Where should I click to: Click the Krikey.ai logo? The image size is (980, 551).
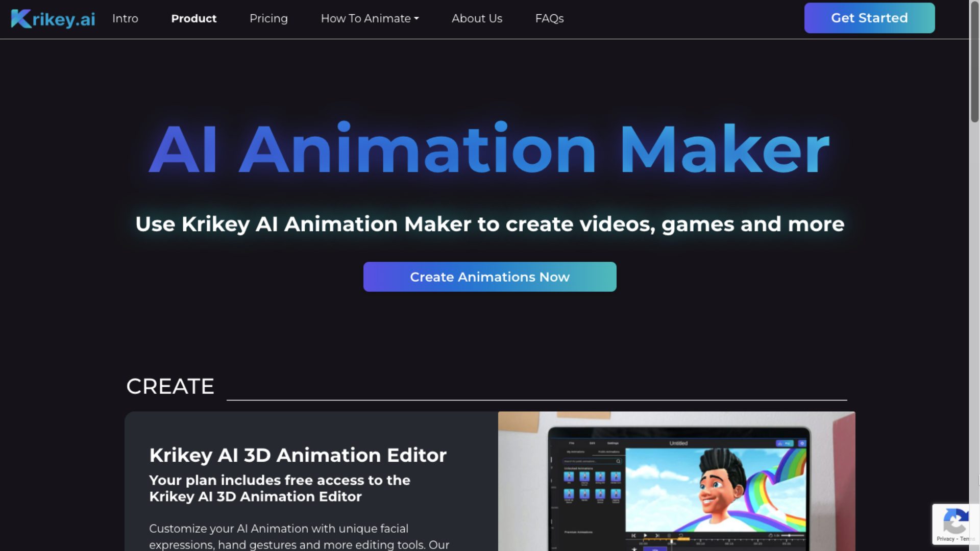52,18
